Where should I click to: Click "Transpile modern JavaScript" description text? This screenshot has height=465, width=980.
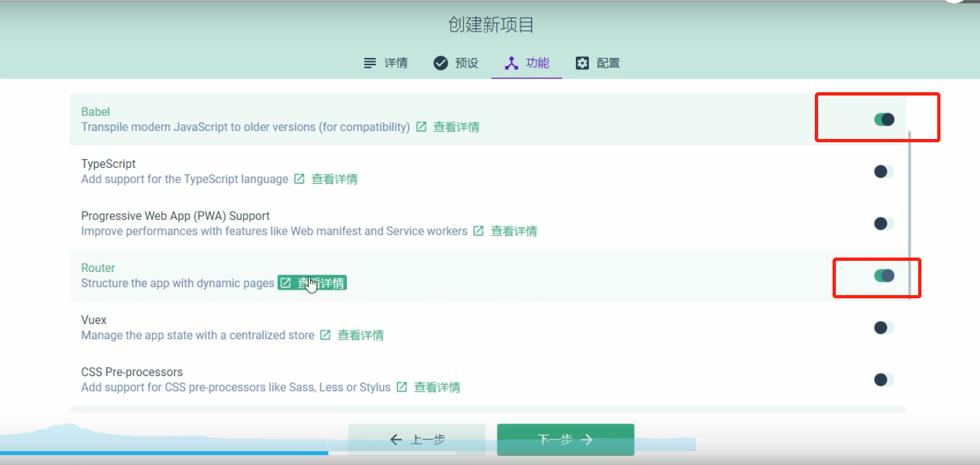[x=245, y=127]
